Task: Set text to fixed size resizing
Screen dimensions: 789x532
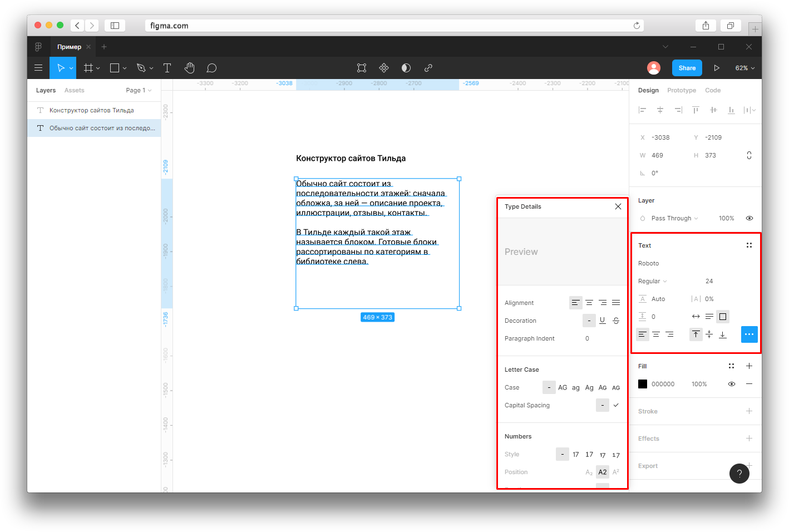Action: (723, 317)
